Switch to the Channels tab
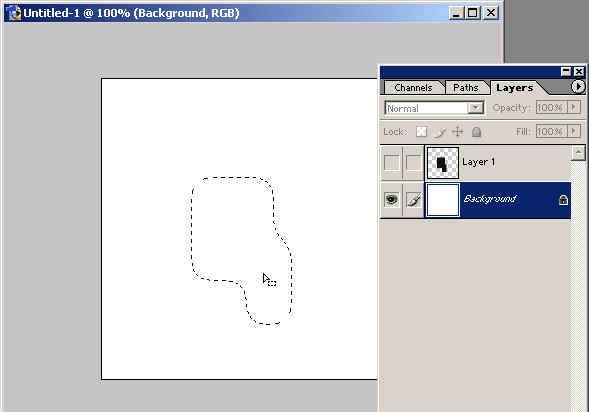Screen dimensions: 589x412 [413, 88]
